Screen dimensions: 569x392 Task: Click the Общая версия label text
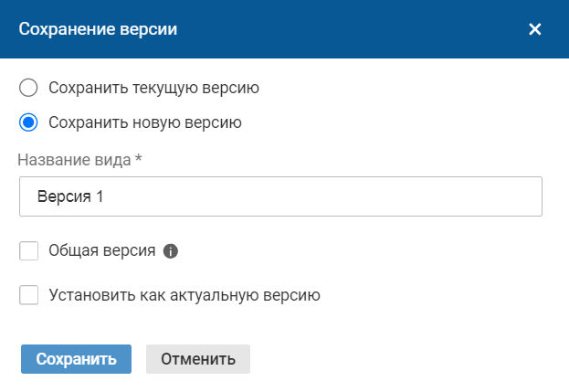[101, 251]
